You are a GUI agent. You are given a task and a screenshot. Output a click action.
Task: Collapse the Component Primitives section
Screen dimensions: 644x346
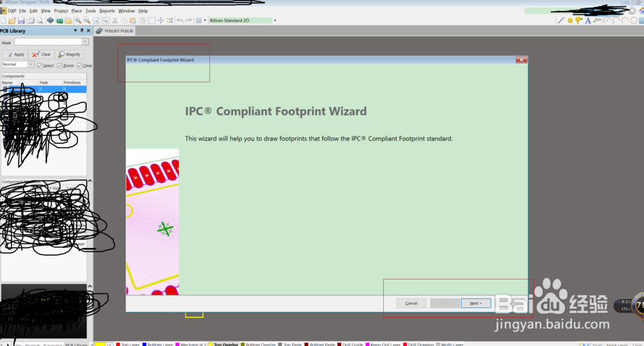(90, 181)
